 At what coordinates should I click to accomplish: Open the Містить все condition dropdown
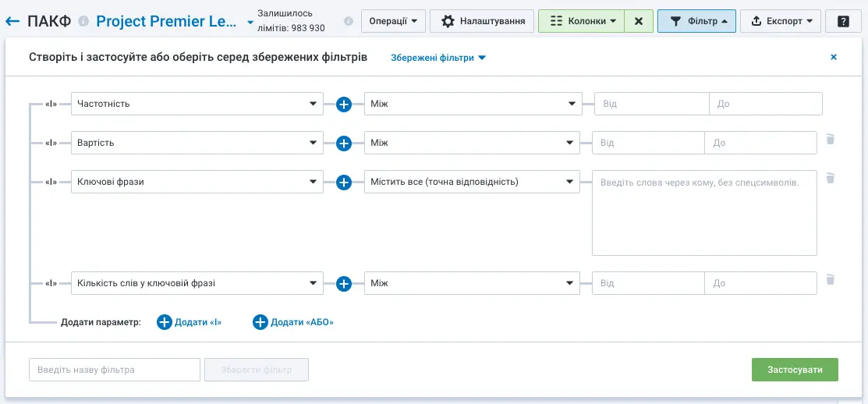point(472,182)
